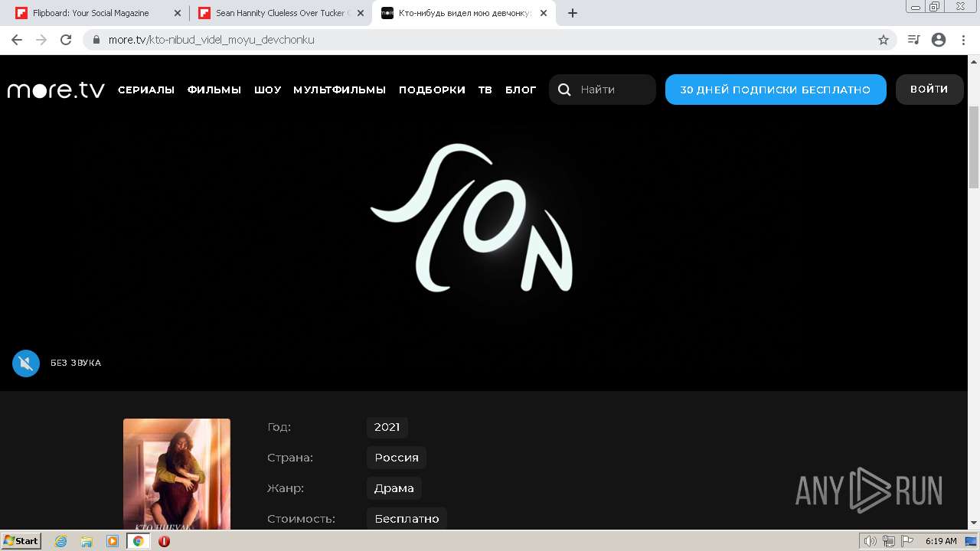Click the Бесплатно price tag
This screenshot has width=980, height=551.
coord(407,519)
